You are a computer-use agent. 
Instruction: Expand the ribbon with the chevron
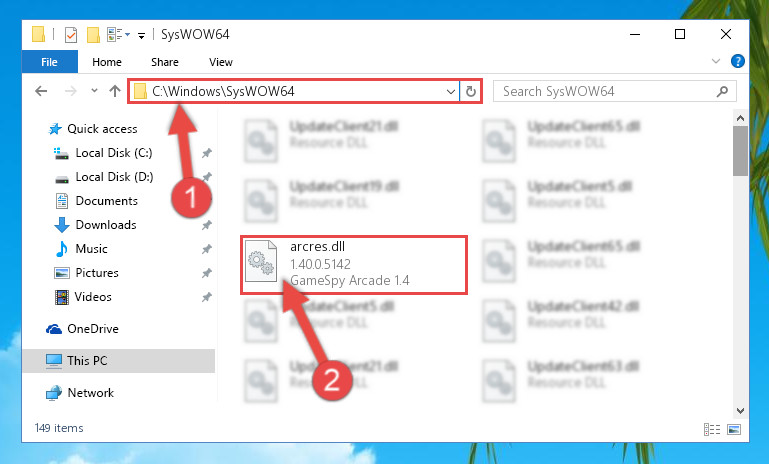(x=716, y=61)
